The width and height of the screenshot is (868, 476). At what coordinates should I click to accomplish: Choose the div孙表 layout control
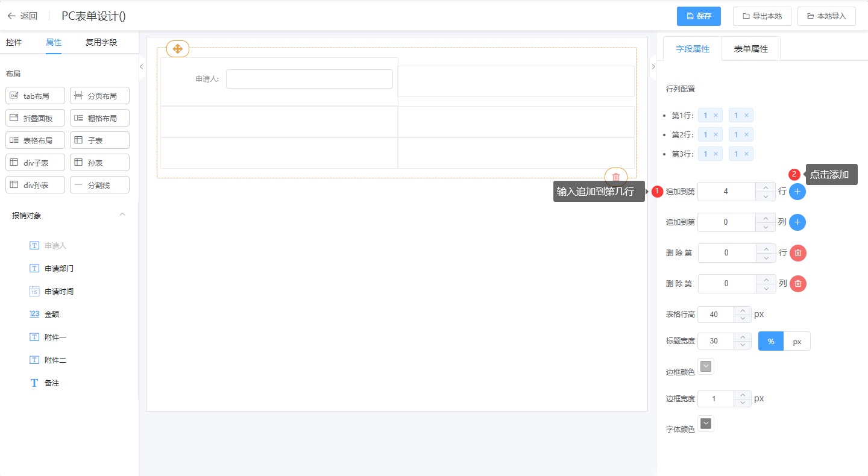tap(36, 185)
